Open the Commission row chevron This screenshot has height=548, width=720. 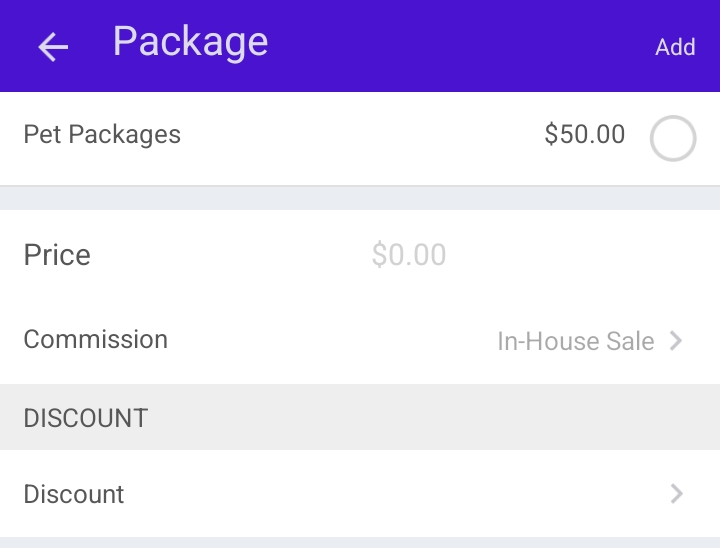[x=677, y=341]
